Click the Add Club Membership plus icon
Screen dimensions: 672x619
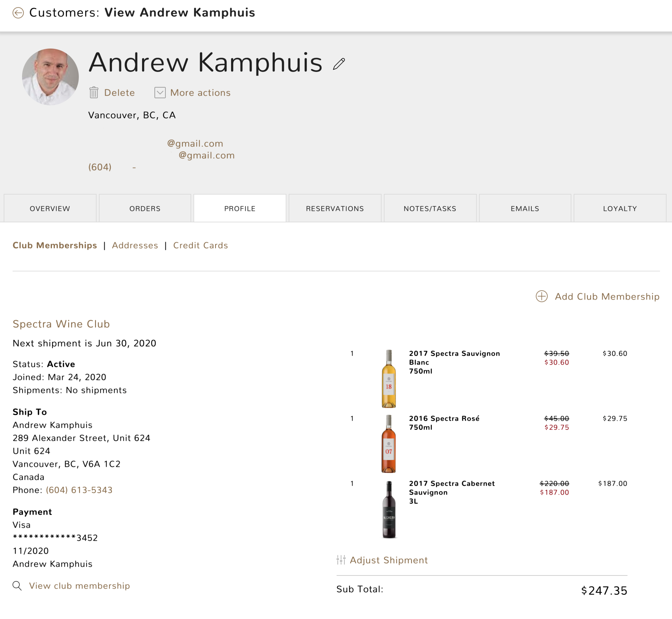(x=541, y=296)
